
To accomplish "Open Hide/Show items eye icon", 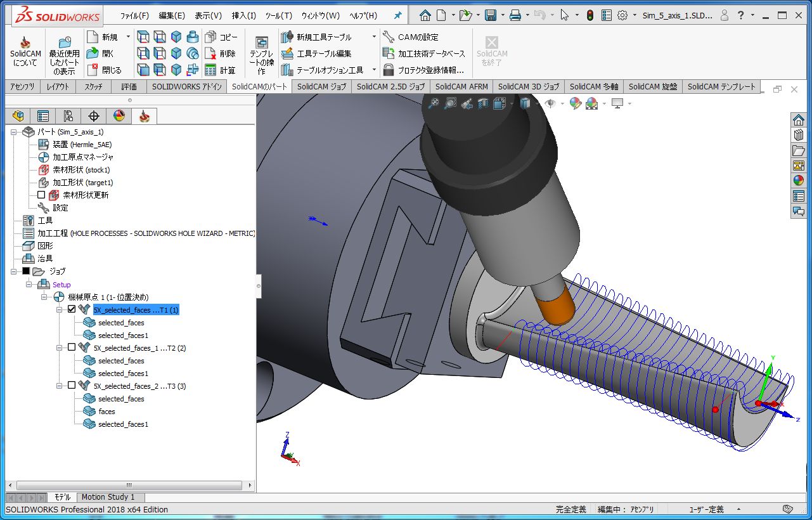I will coord(550,103).
